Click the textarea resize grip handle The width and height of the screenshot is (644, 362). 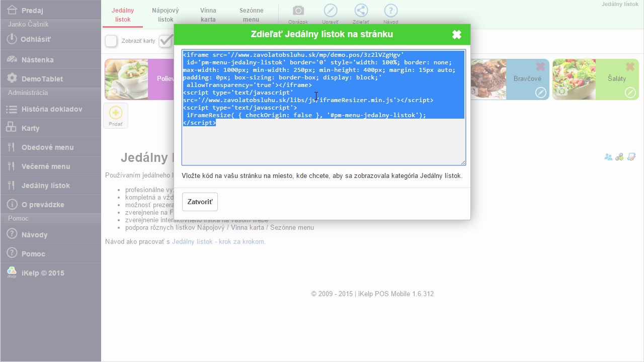[x=463, y=162]
